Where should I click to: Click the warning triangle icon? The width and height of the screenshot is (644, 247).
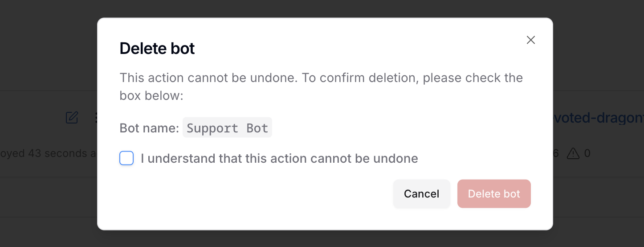[x=573, y=154]
